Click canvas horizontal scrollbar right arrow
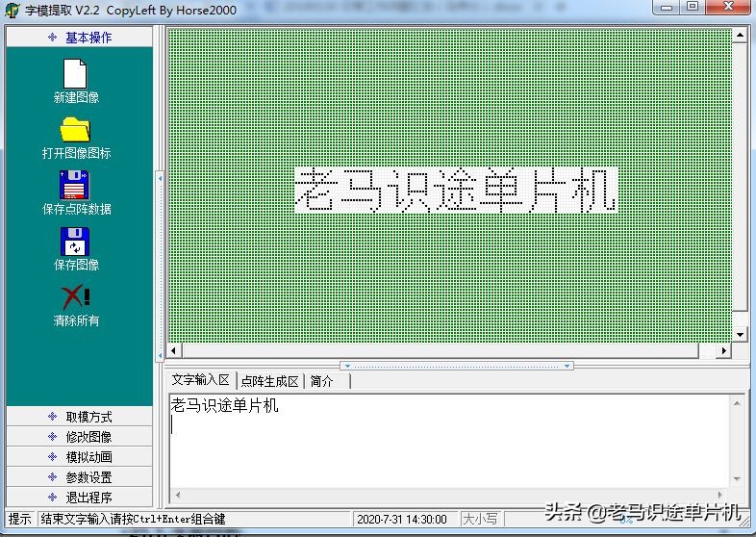756x537 pixels. pyautogui.click(x=723, y=350)
